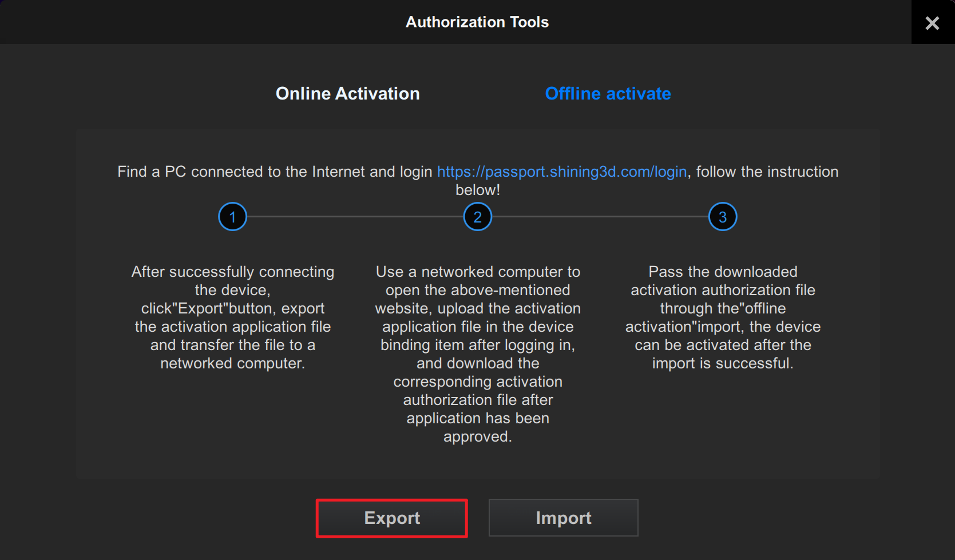Viewport: 955px width, 560px height.
Task: Close the Authorization Tools dialog
Action: (x=932, y=23)
